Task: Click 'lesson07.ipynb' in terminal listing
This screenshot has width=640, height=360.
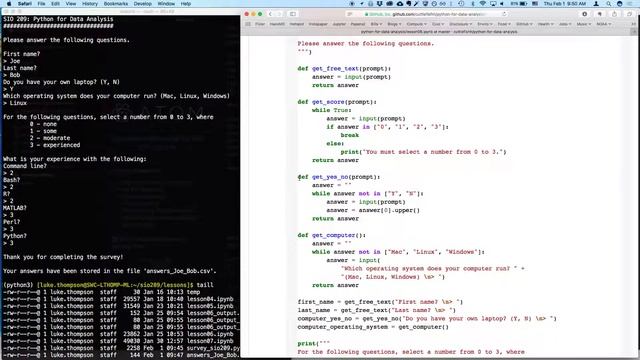Action: pyautogui.click(x=210, y=341)
